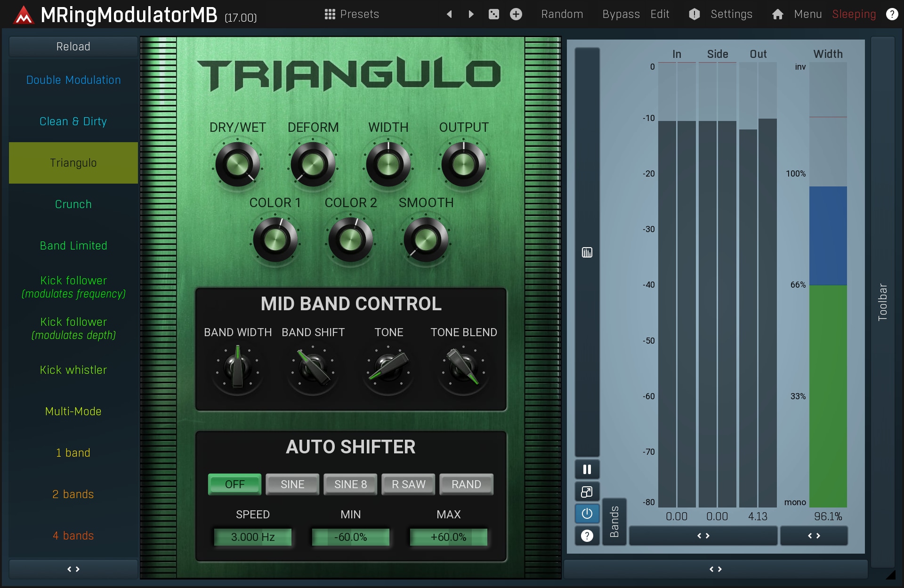Click the help question mark in the top-right corner
The image size is (904, 588).
coord(892,14)
